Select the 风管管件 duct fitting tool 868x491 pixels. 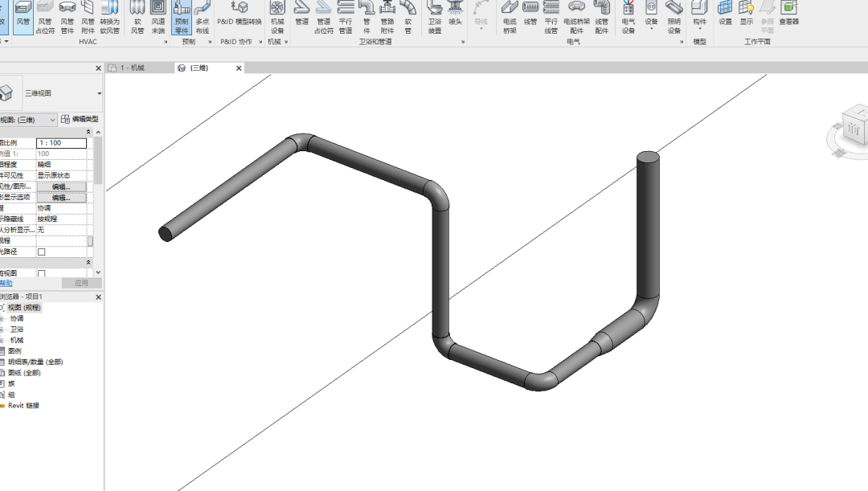click(x=67, y=17)
